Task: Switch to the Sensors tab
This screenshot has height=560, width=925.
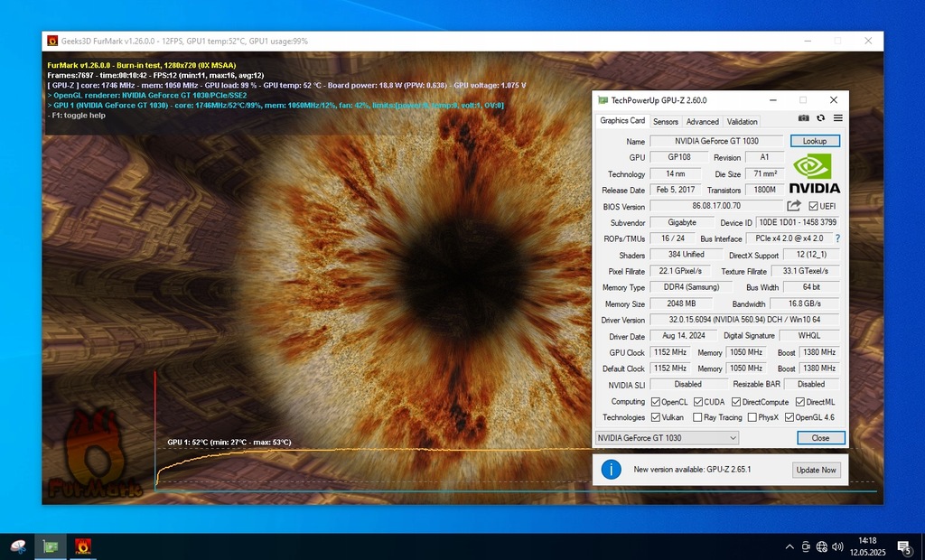Action: [x=666, y=122]
